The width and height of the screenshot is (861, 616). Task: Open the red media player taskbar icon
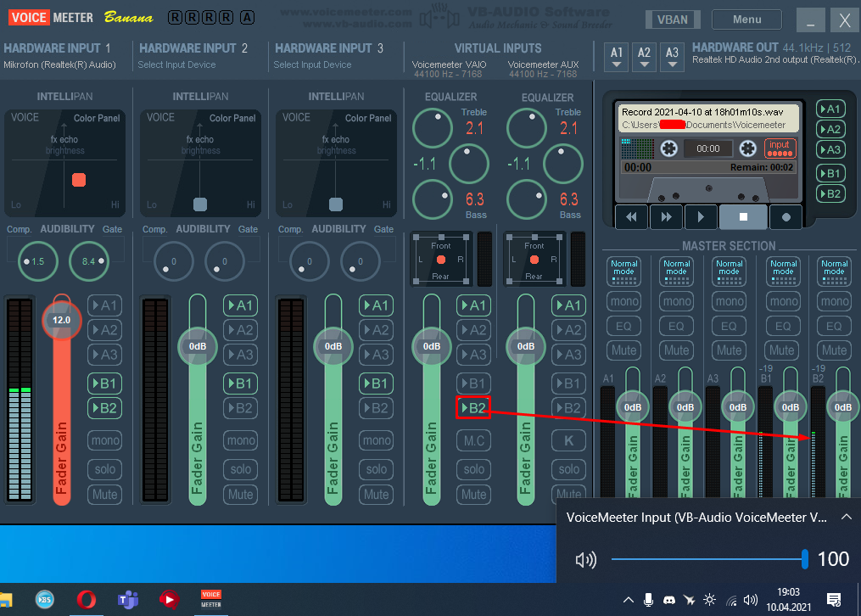coord(169,600)
